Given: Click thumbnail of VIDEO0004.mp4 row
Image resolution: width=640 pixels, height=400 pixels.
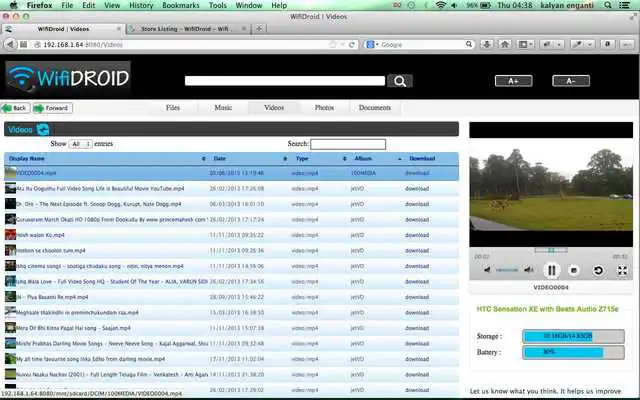Looking at the screenshot, I should pos(11,173).
